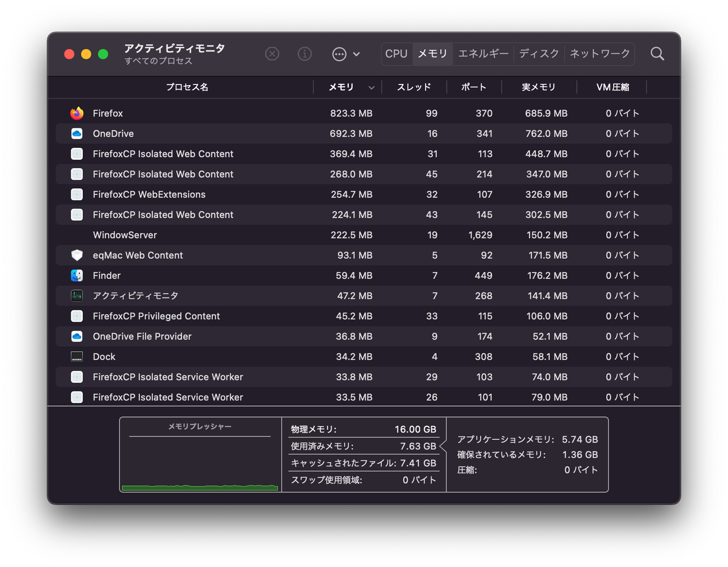Click the eqMac Web Content shield icon
This screenshot has width=728, height=567.
(77, 255)
